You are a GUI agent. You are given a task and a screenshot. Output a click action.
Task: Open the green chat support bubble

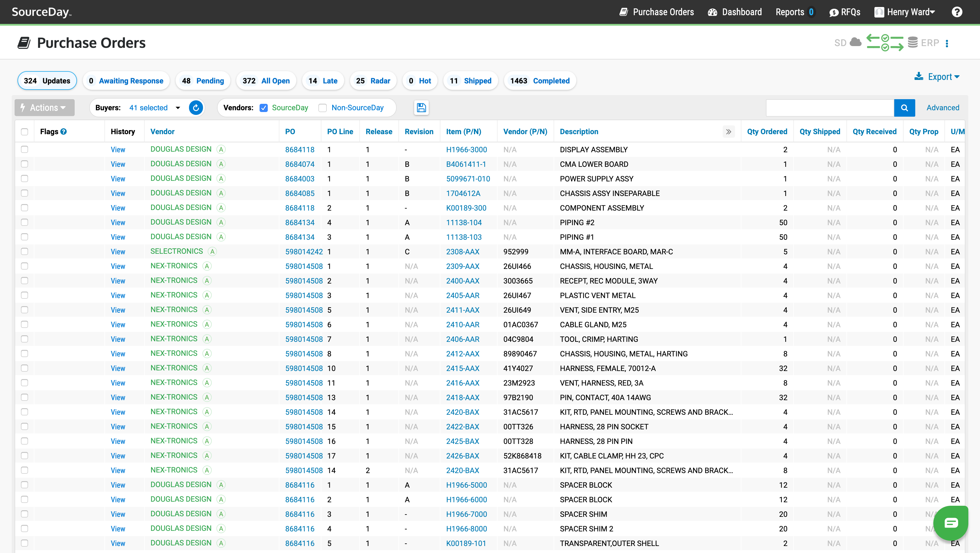[951, 523]
